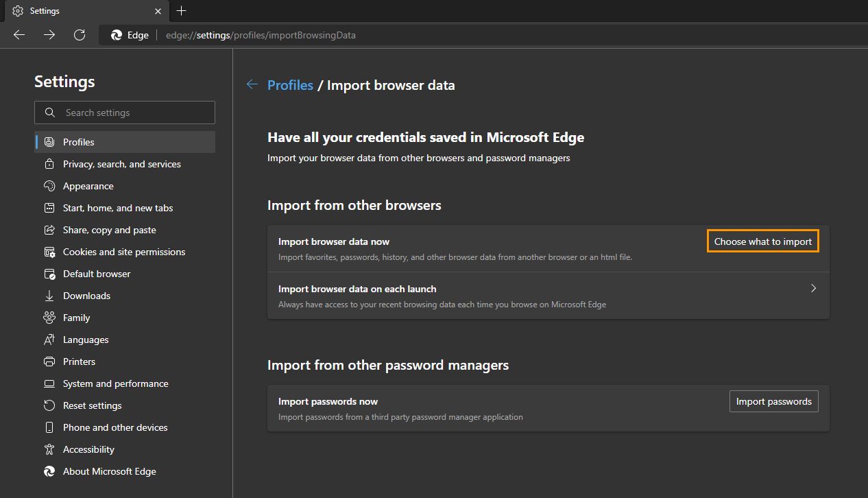Open Phone and other devices settings
The height and width of the screenshot is (498, 868).
[x=125, y=427]
